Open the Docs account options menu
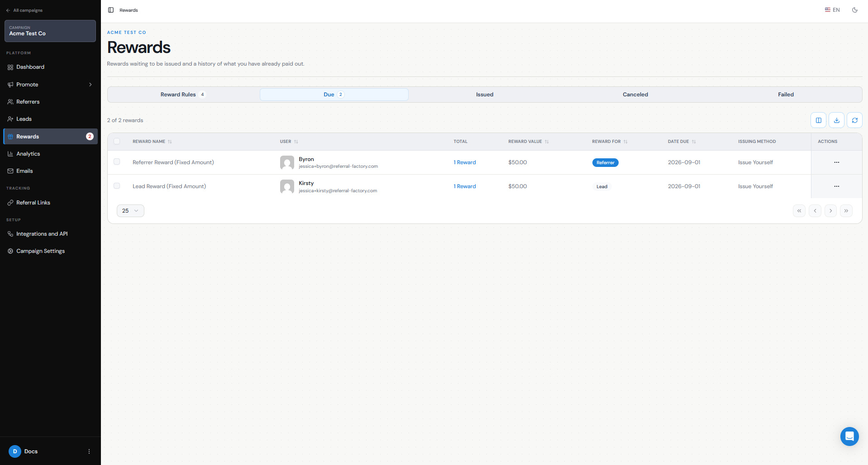The image size is (868, 465). pyautogui.click(x=89, y=451)
